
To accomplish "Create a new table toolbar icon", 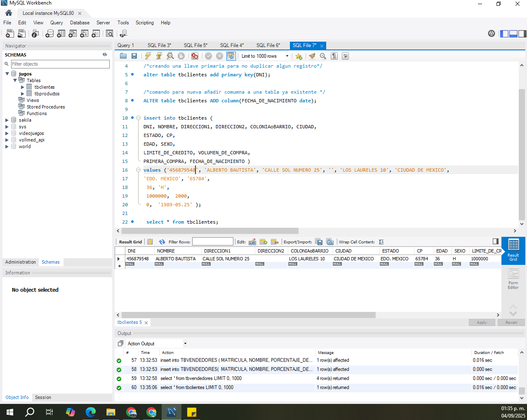I will tap(61, 34).
